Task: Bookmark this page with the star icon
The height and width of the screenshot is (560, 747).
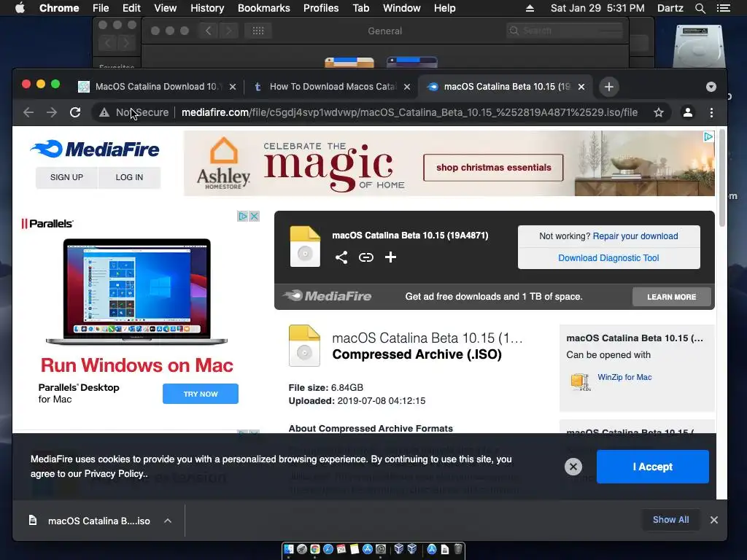Action: click(x=659, y=112)
